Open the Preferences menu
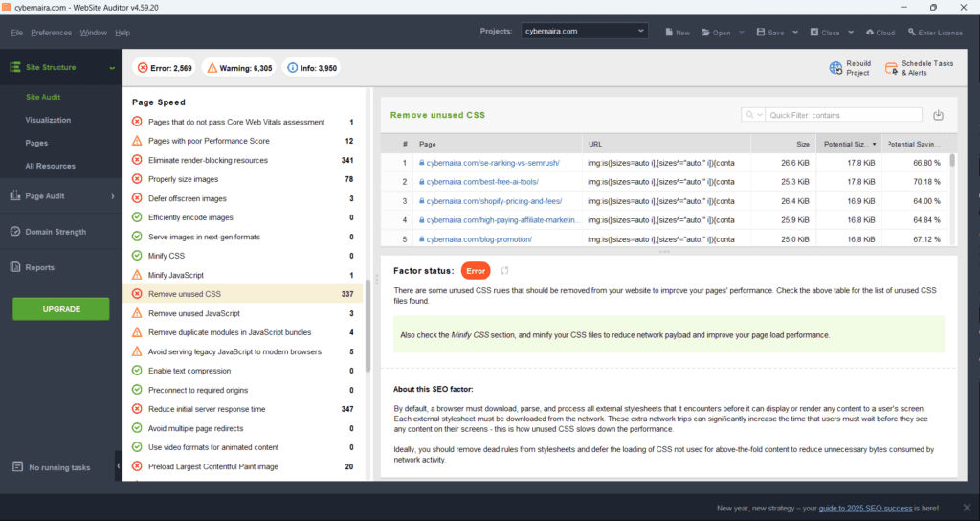Screen dimensions: 980x521 point(52,33)
